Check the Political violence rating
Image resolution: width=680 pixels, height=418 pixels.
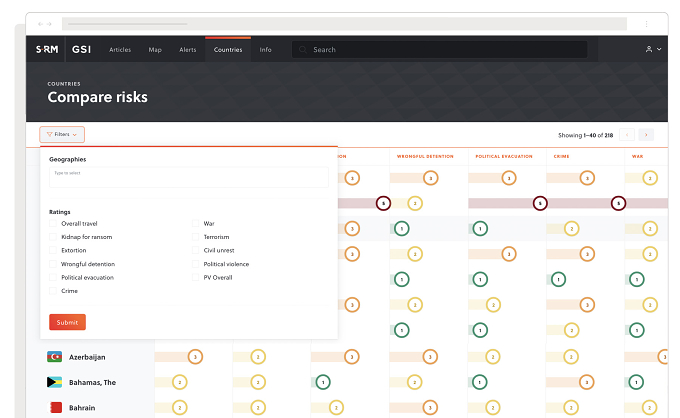coord(196,264)
